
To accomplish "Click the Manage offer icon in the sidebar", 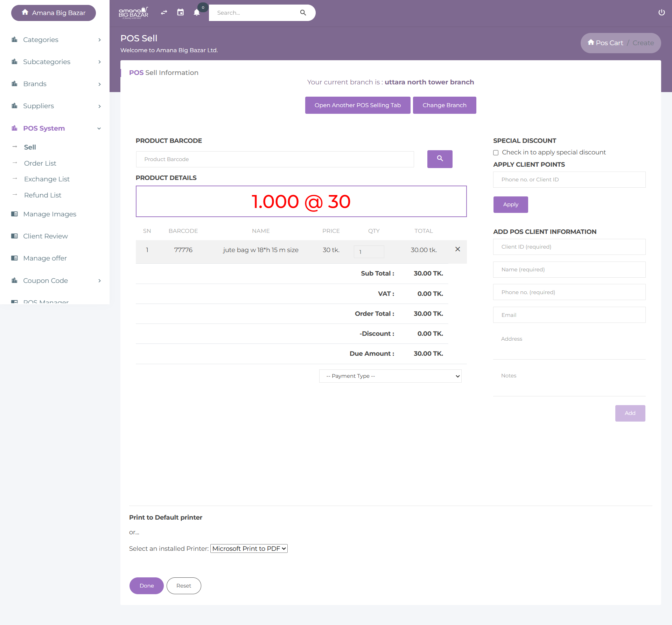I will [14, 258].
